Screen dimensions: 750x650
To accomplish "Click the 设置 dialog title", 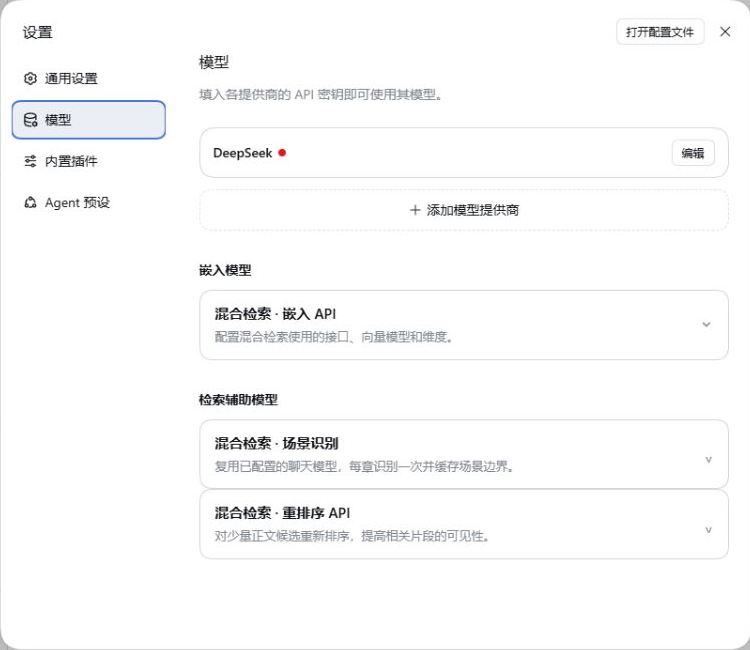I will (x=37, y=33).
